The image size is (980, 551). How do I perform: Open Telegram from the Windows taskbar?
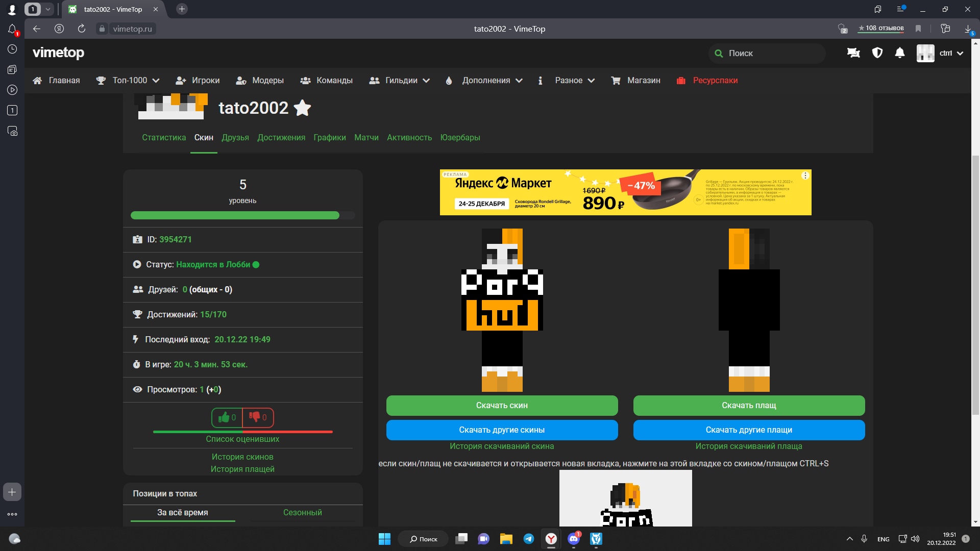pyautogui.click(x=529, y=539)
